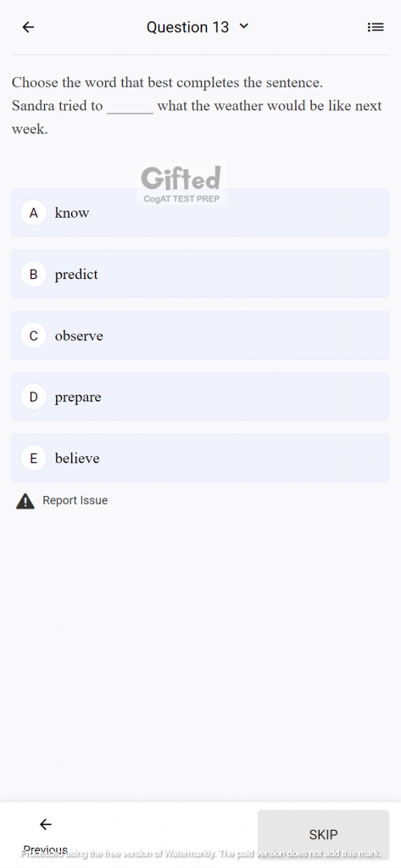401x868 pixels.
Task: Pick the word 'predict'
Action: point(76,275)
